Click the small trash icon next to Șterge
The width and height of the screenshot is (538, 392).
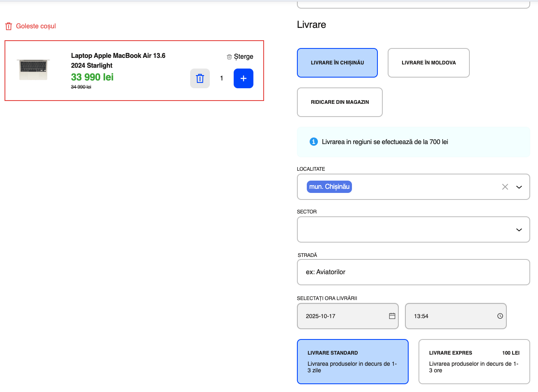pos(229,57)
